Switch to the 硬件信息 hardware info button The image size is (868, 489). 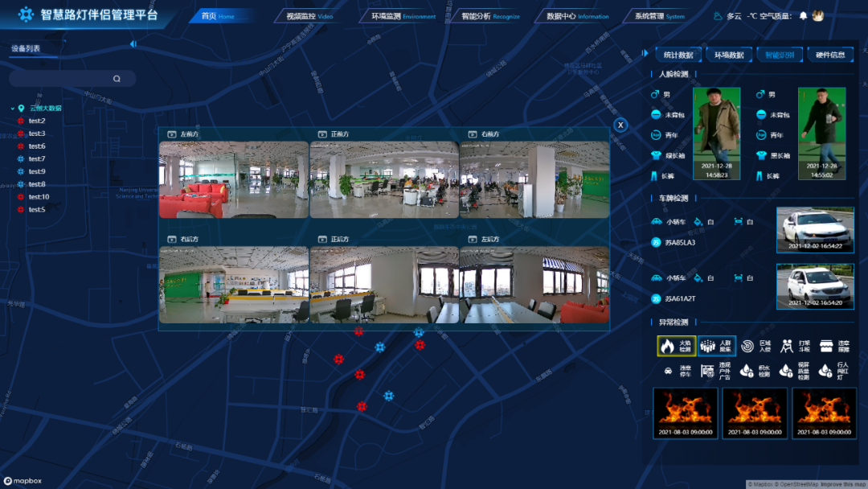click(830, 55)
